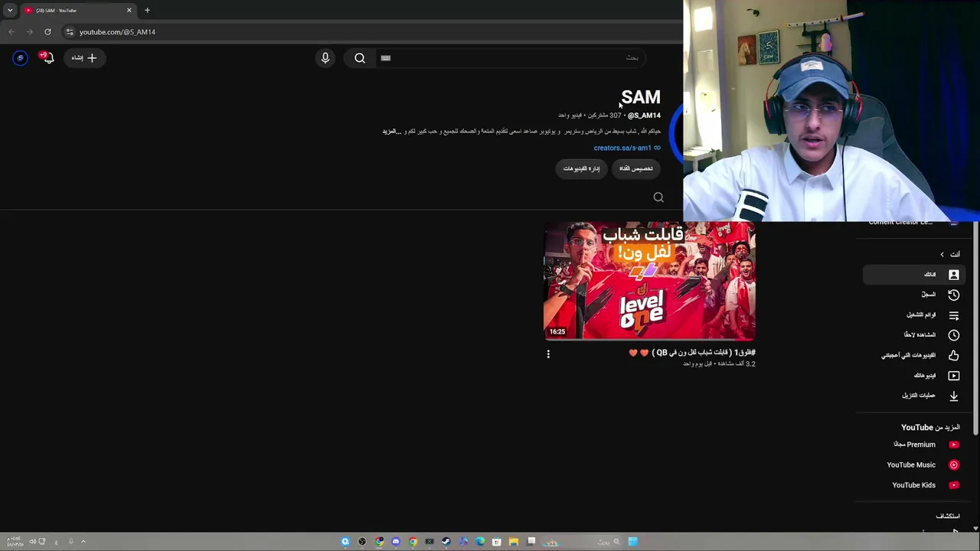Click the Windows Start button on taskbar
Viewport: 980px width, 551px height.
633,542
